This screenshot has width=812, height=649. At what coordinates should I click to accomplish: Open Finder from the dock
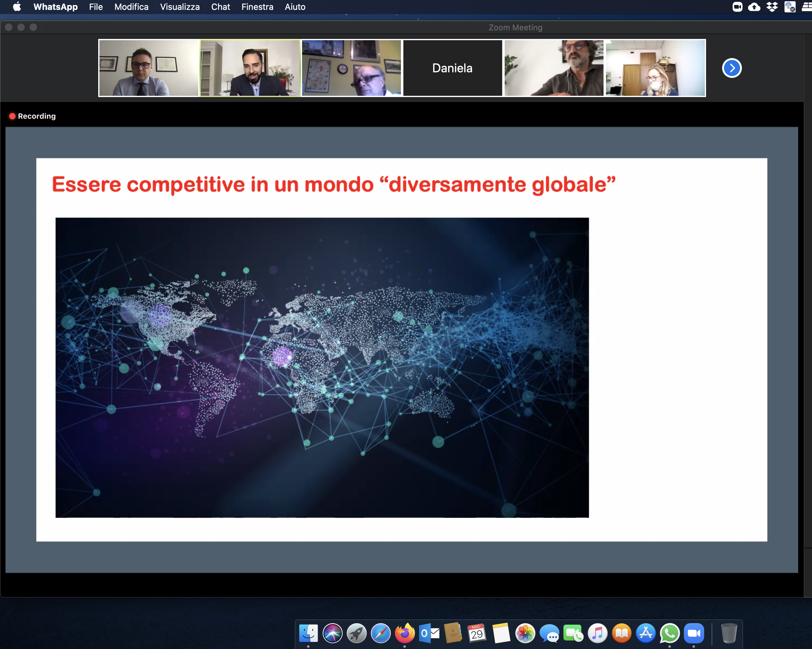pyautogui.click(x=308, y=633)
